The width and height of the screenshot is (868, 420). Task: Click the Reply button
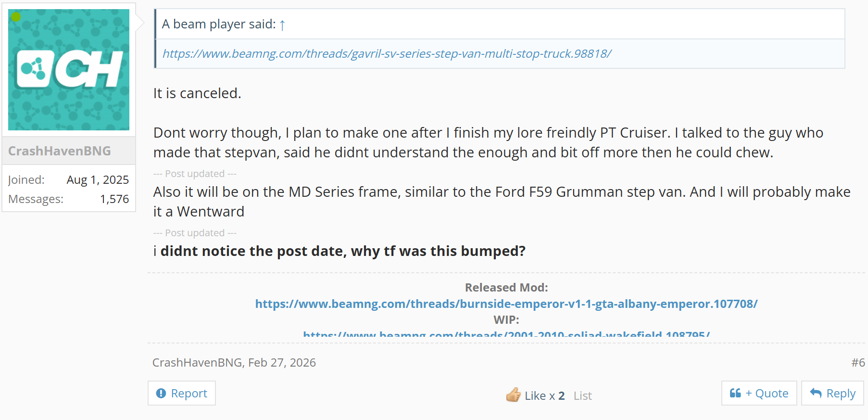[832, 393]
